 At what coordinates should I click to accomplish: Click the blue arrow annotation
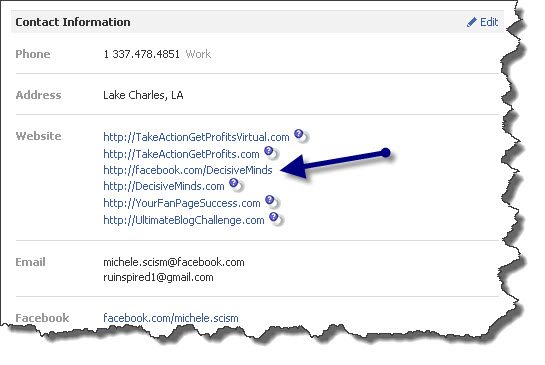coord(335,163)
